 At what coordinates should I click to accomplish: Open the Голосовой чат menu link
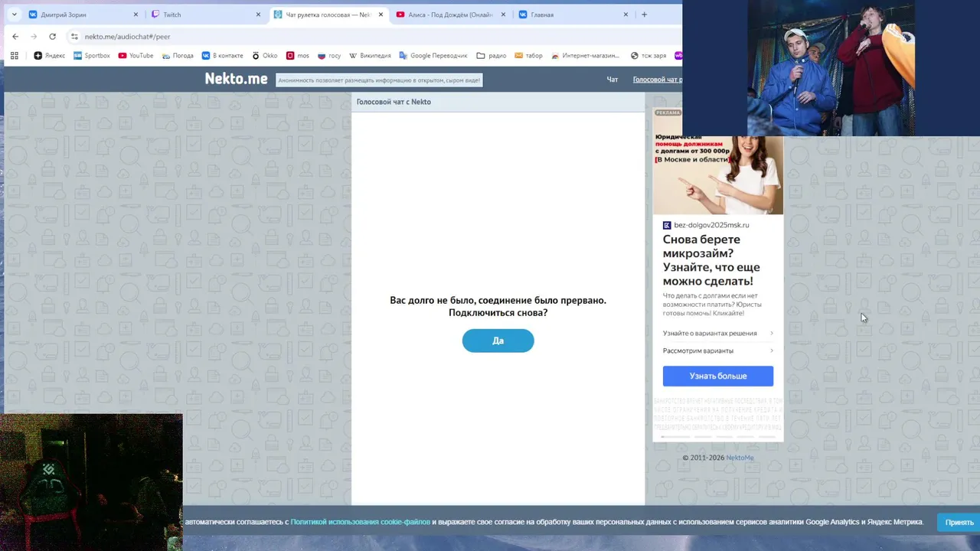click(x=658, y=80)
